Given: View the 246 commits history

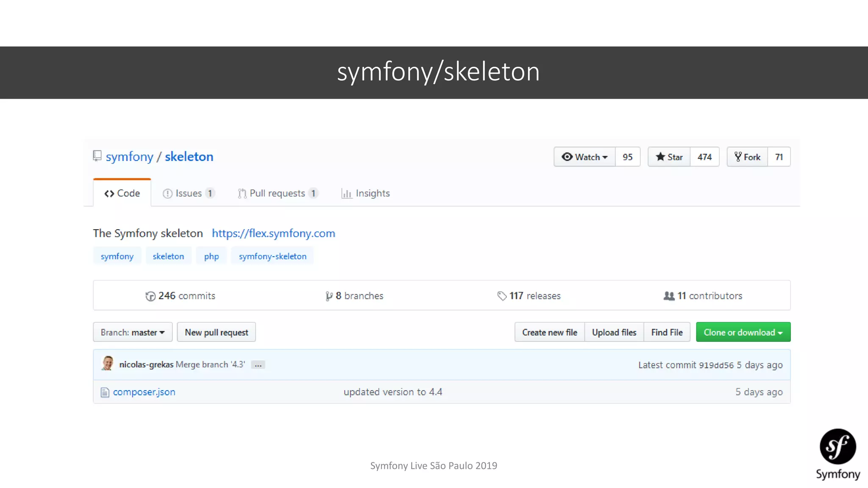Looking at the screenshot, I should [180, 296].
